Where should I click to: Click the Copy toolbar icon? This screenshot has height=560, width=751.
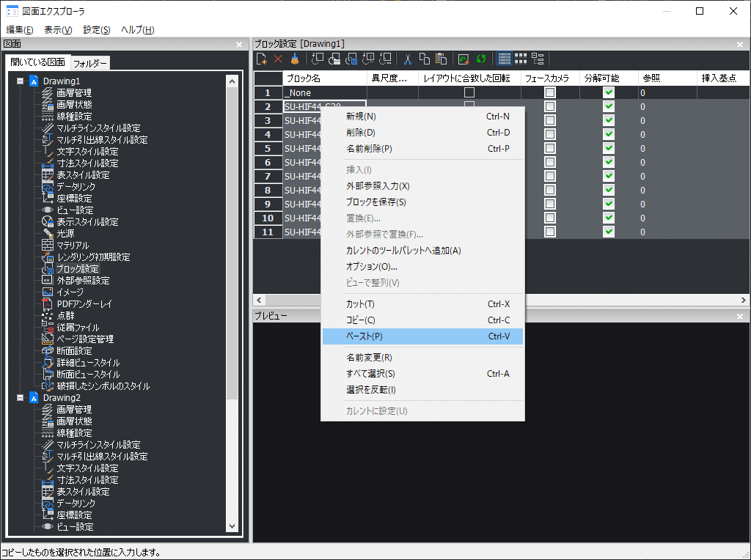(425, 59)
